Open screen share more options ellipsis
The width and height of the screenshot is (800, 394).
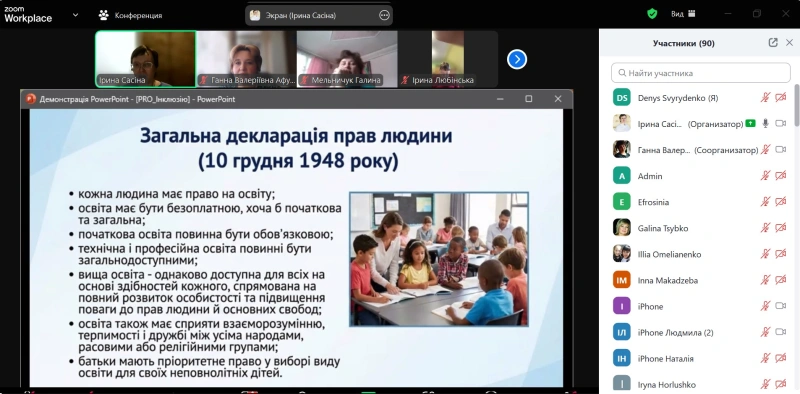(384, 15)
